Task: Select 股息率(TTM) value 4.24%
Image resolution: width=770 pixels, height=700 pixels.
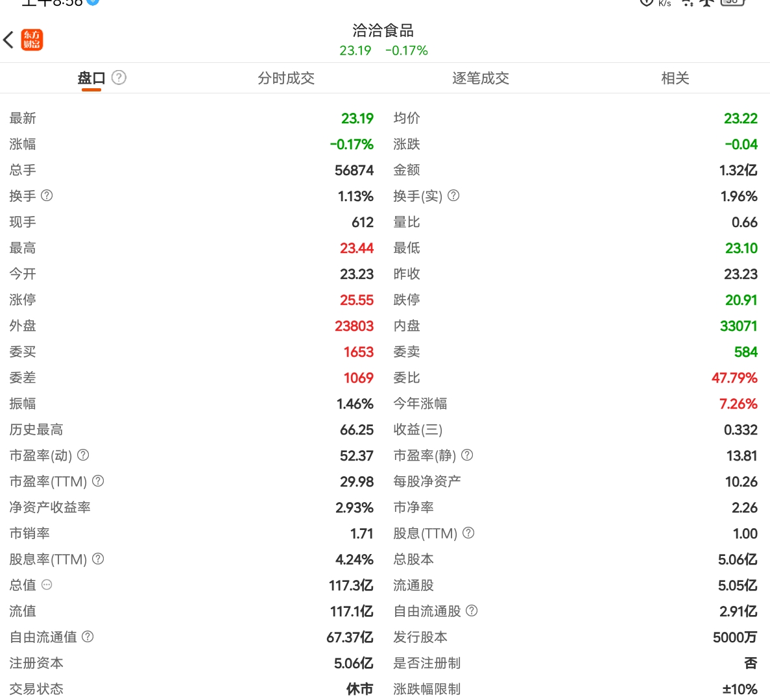Action: [355, 560]
